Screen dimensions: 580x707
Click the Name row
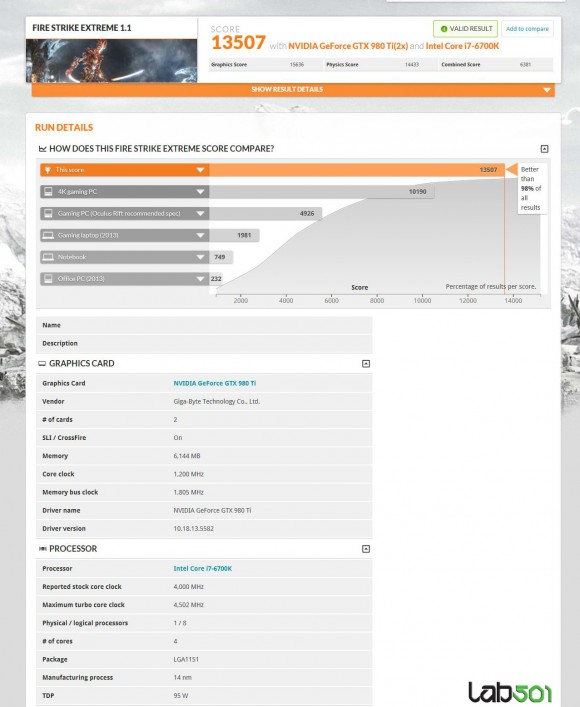coord(204,325)
